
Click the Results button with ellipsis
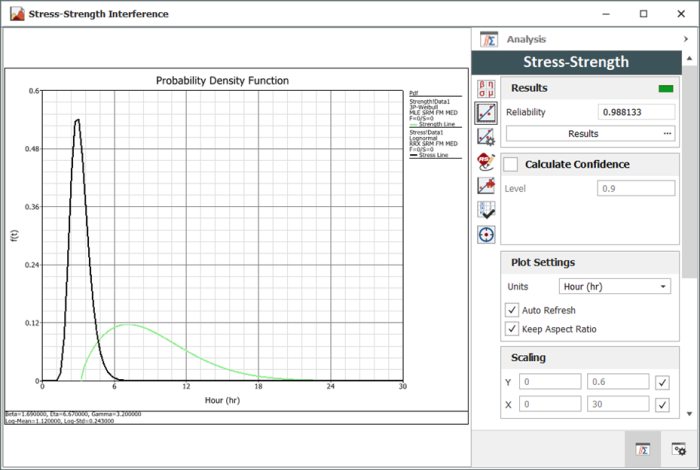pos(590,133)
